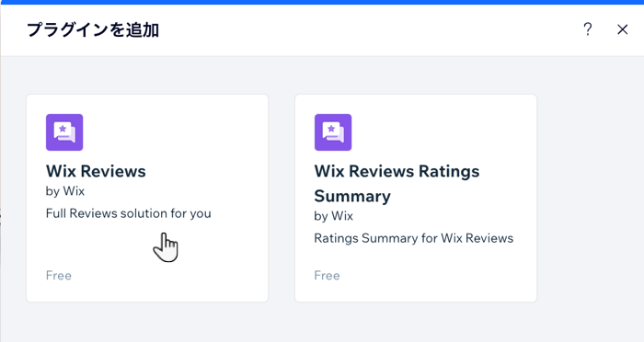The image size is (644, 342).
Task: Close the プラグインを追加 dialog
Action: coord(622,29)
